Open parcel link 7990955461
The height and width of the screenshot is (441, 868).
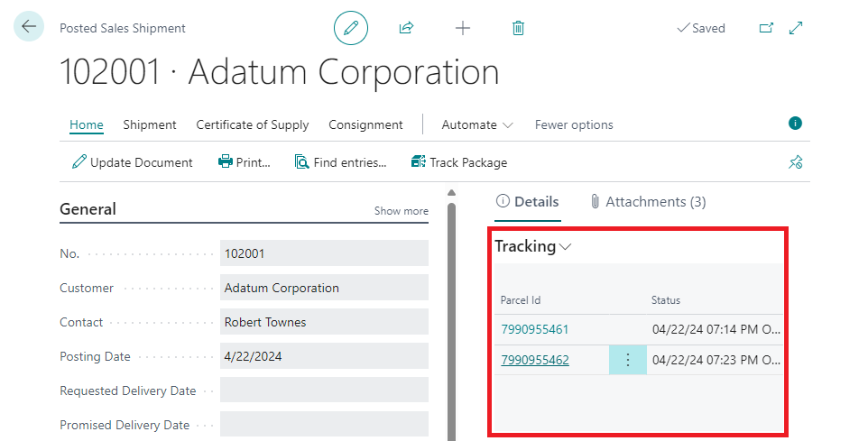click(535, 329)
